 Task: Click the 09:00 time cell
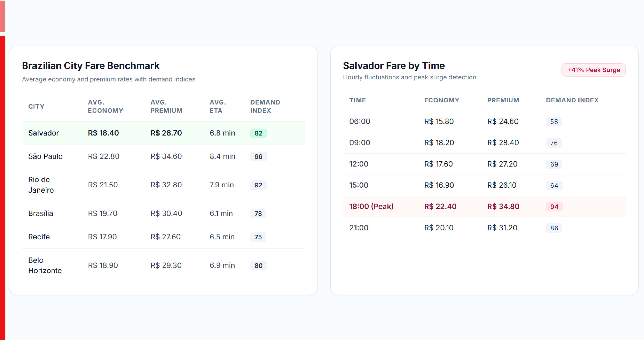[359, 142]
